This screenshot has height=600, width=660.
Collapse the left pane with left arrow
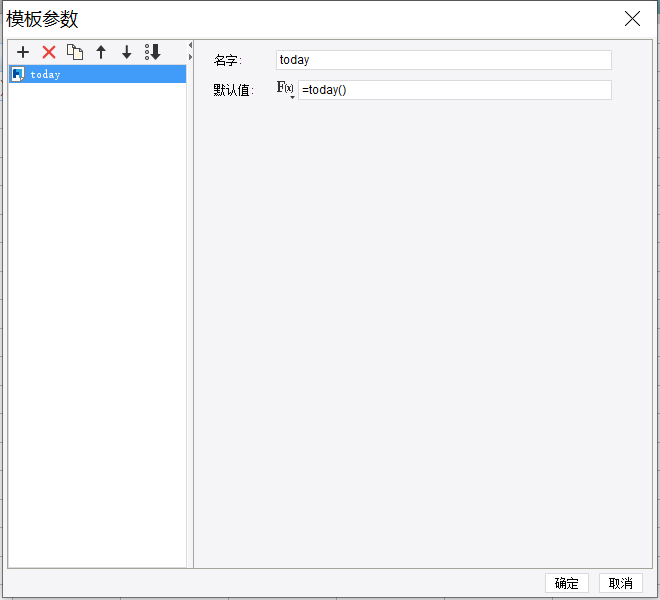point(190,45)
